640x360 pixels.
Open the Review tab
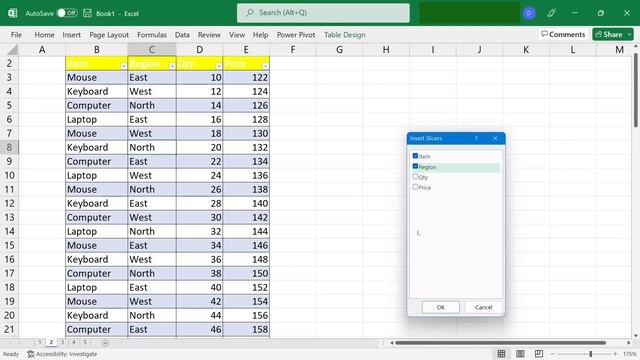pos(209,35)
